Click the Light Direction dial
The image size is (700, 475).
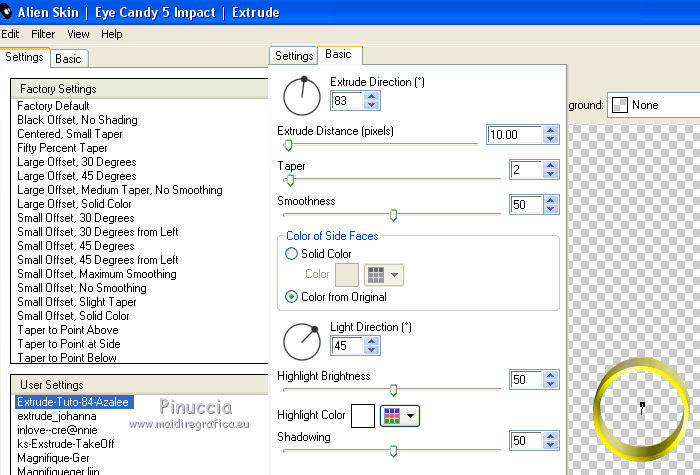point(302,342)
